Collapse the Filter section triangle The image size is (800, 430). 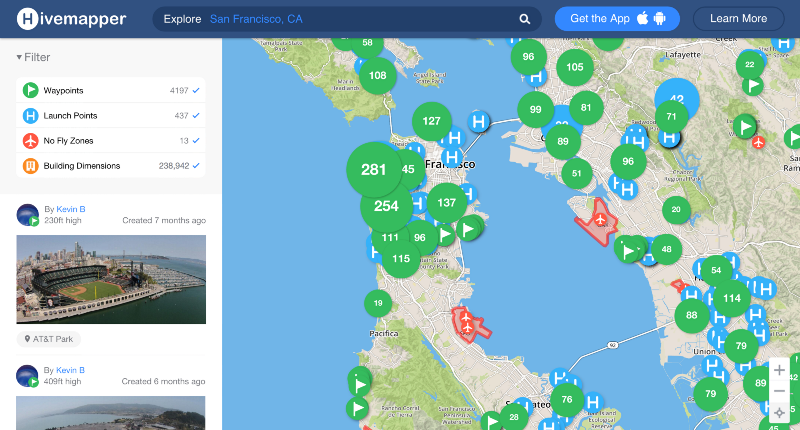pyautogui.click(x=19, y=58)
